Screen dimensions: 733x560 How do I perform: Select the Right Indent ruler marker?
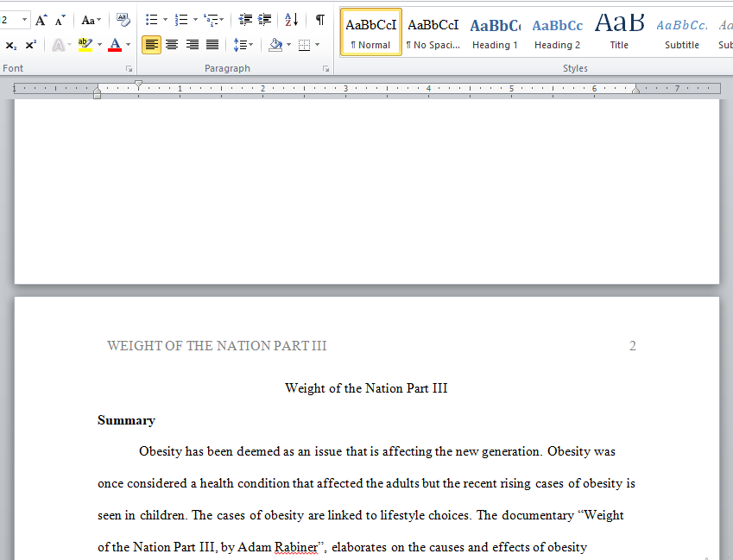(635, 89)
